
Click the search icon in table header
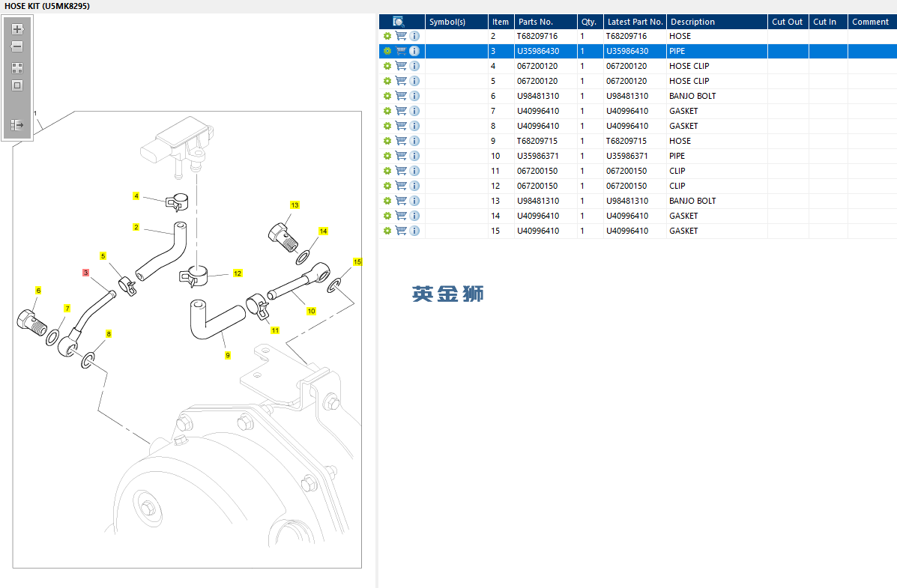[x=399, y=22]
